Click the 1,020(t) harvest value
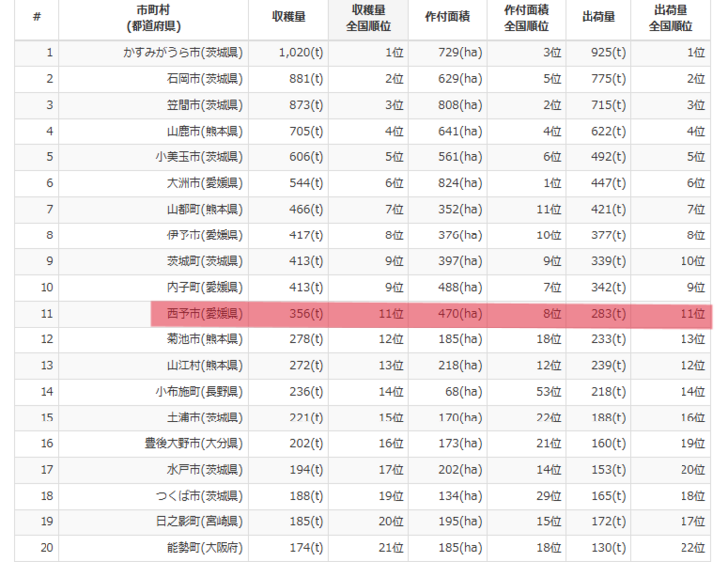This screenshot has height=562, width=728. [x=301, y=51]
